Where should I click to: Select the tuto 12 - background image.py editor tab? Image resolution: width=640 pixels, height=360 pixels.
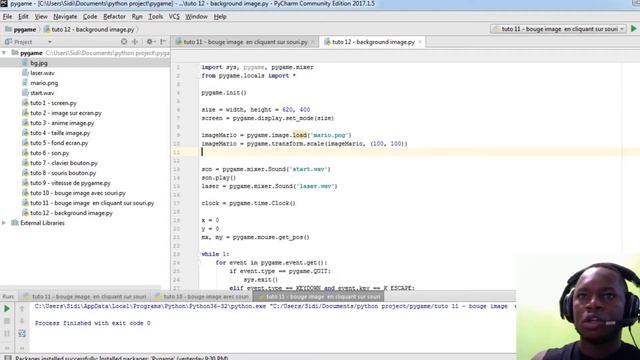coord(373,42)
